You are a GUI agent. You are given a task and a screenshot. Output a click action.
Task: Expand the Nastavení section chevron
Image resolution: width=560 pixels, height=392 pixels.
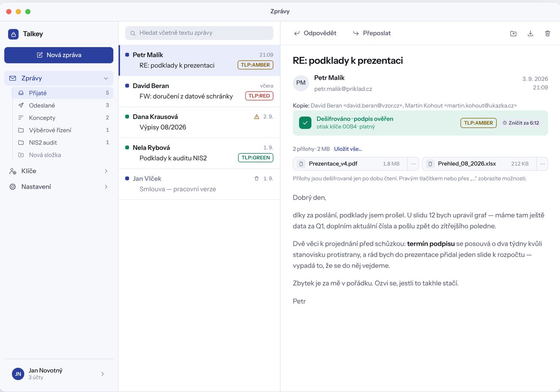[x=106, y=187]
